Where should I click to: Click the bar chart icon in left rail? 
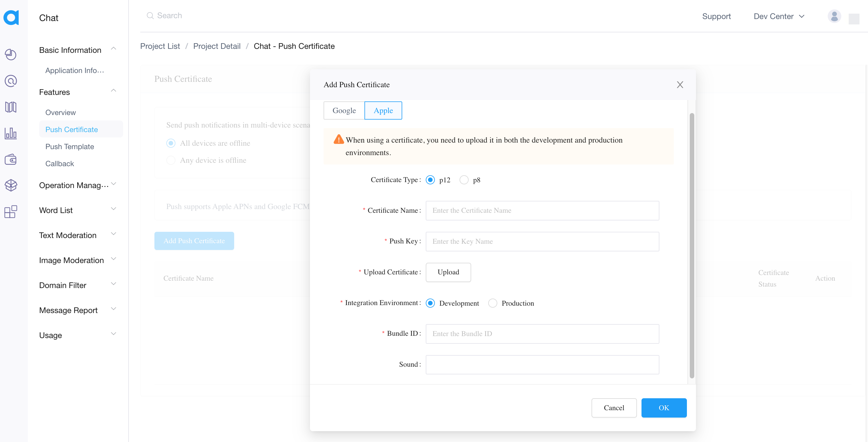tap(11, 133)
